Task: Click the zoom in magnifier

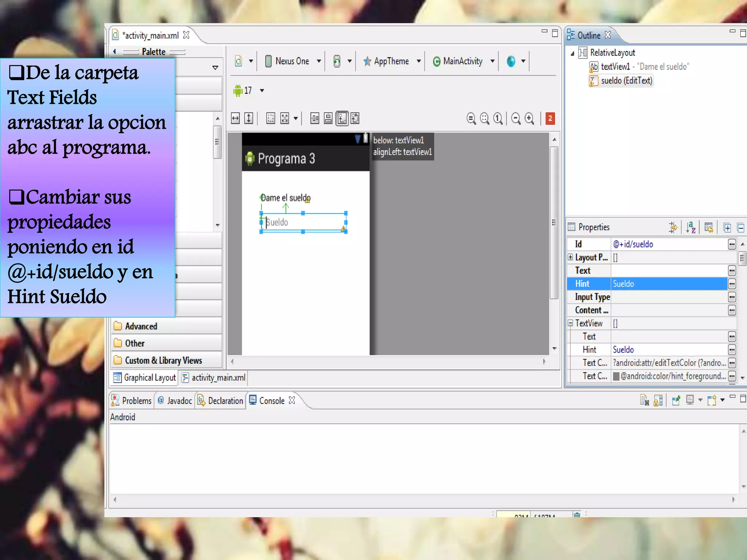Action: coord(529,118)
